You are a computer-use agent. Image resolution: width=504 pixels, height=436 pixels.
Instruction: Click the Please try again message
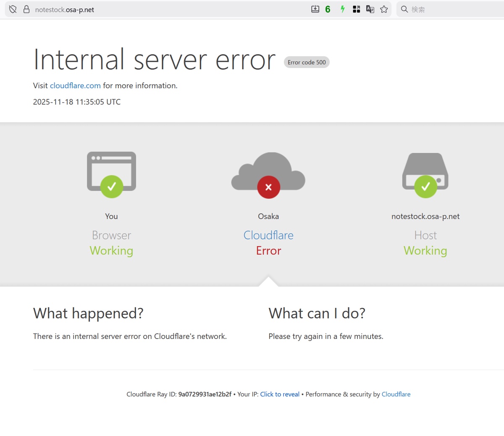(326, 336)
